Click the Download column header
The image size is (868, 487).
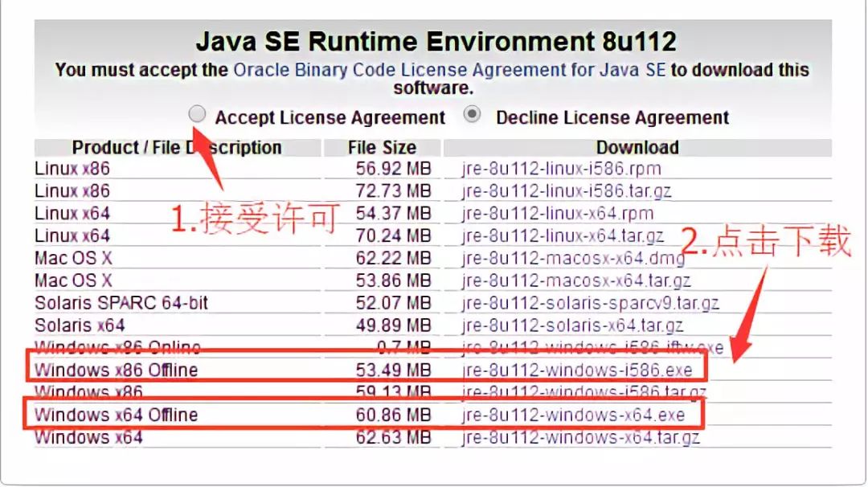click(x=637, y=148)
